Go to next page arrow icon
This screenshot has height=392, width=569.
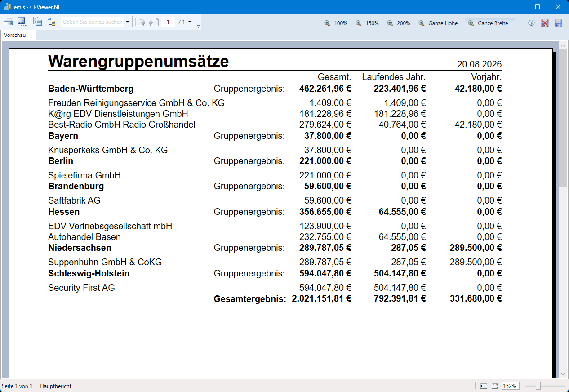click(154, 22)
